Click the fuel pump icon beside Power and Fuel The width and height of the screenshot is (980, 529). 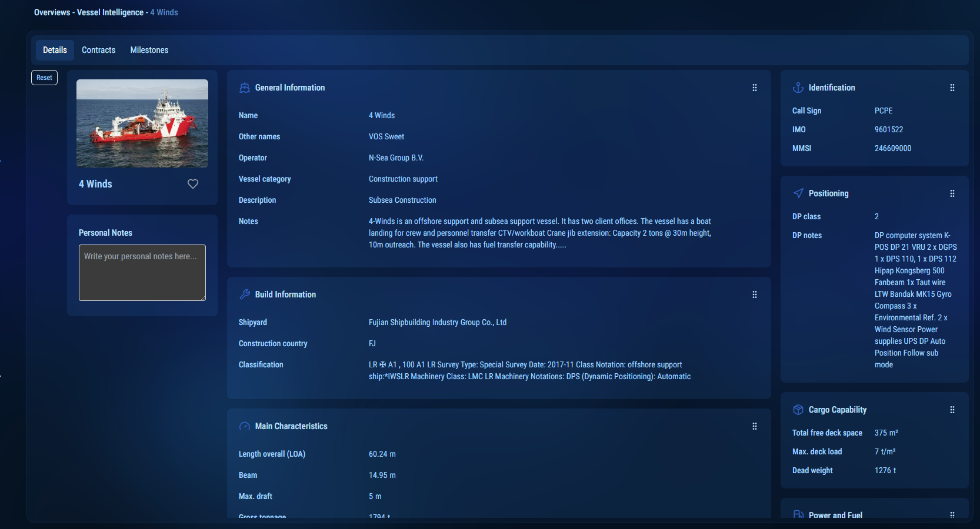(798, 514)
